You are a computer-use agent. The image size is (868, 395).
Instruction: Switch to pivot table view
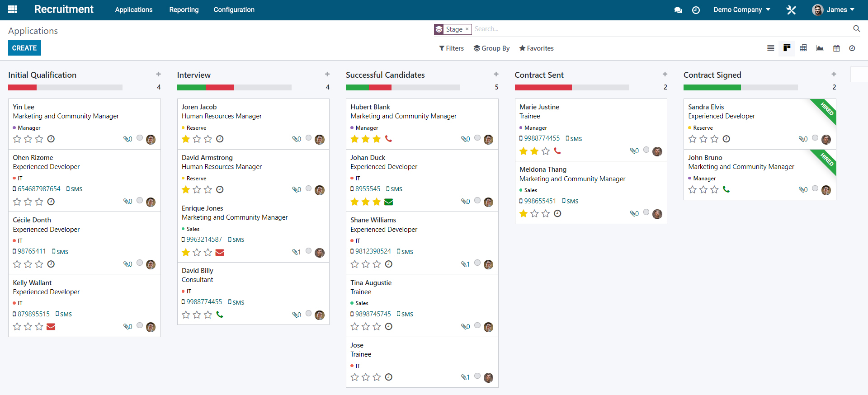click(803, 48)
